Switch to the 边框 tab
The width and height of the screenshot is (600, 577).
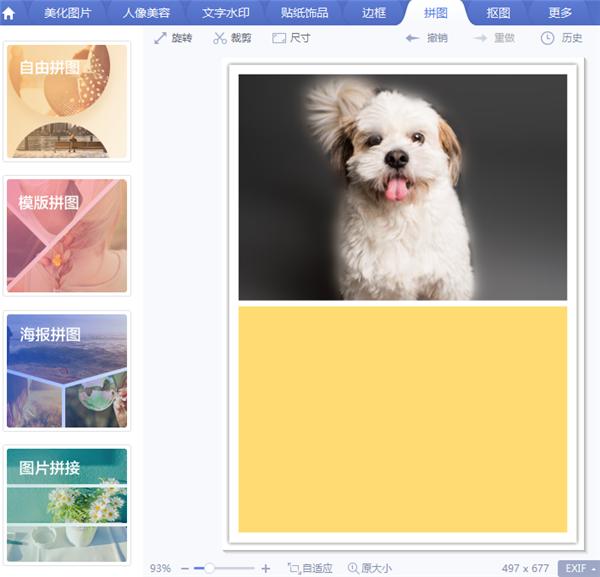[x=374, y=13]
